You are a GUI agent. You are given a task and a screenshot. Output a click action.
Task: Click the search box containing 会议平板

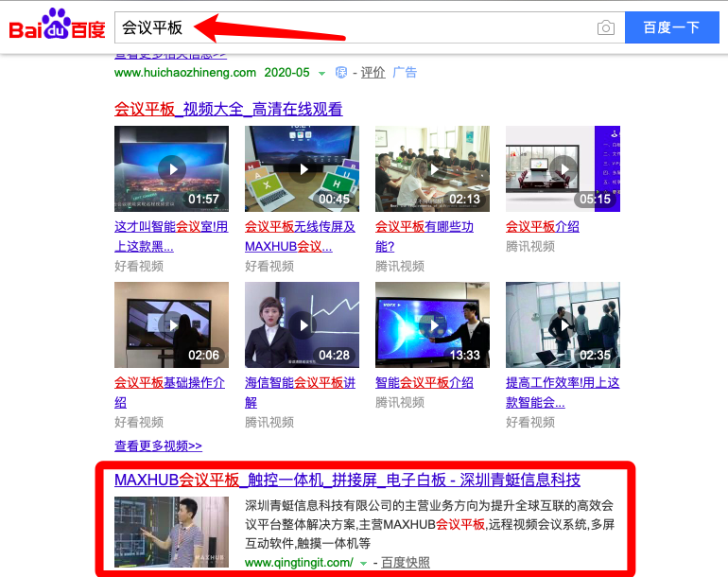coord(370,27)
